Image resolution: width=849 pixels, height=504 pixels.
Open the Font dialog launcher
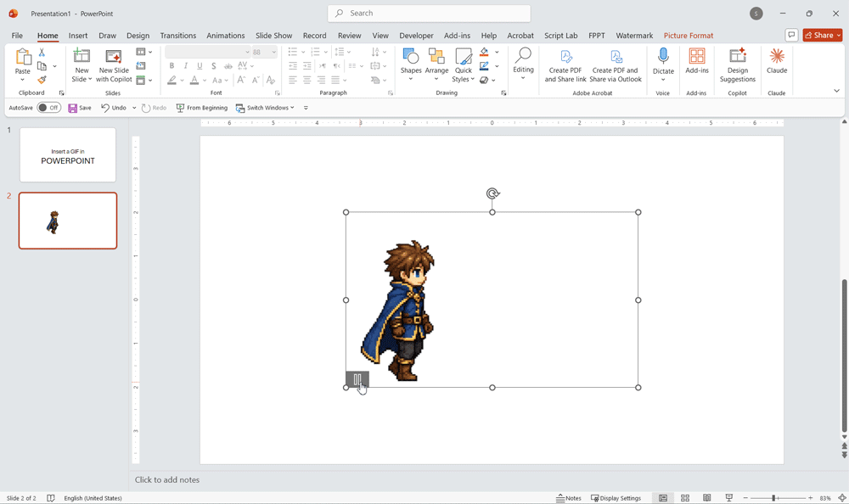click(x=278, y=93)
